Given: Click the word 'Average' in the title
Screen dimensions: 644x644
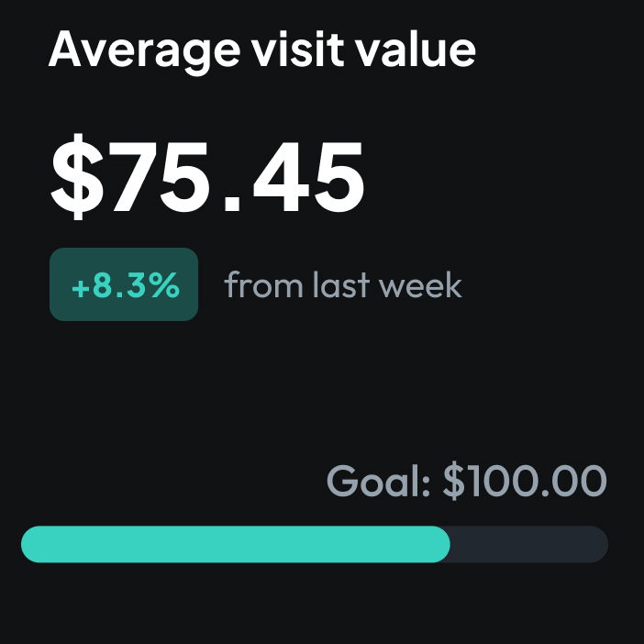Looking at the screenshot, I should (144, 51).
